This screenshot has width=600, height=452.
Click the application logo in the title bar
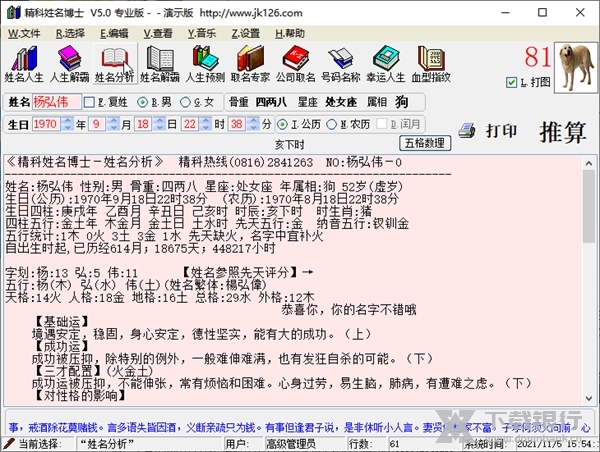(13, 13)
